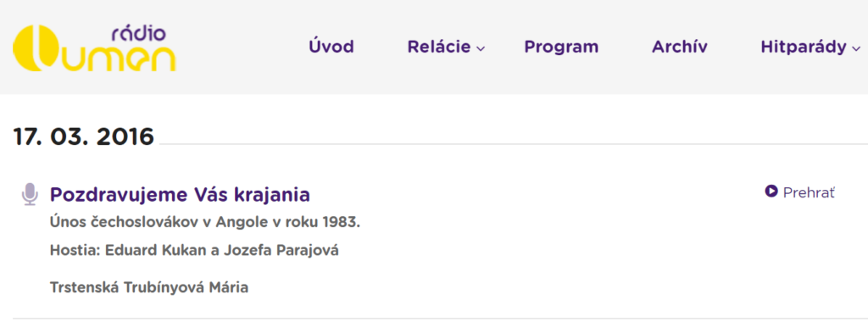This screenshot has width=868, height=333.
Task: Expand the chevron next to Relácie
Action: [x=481, y=48]
